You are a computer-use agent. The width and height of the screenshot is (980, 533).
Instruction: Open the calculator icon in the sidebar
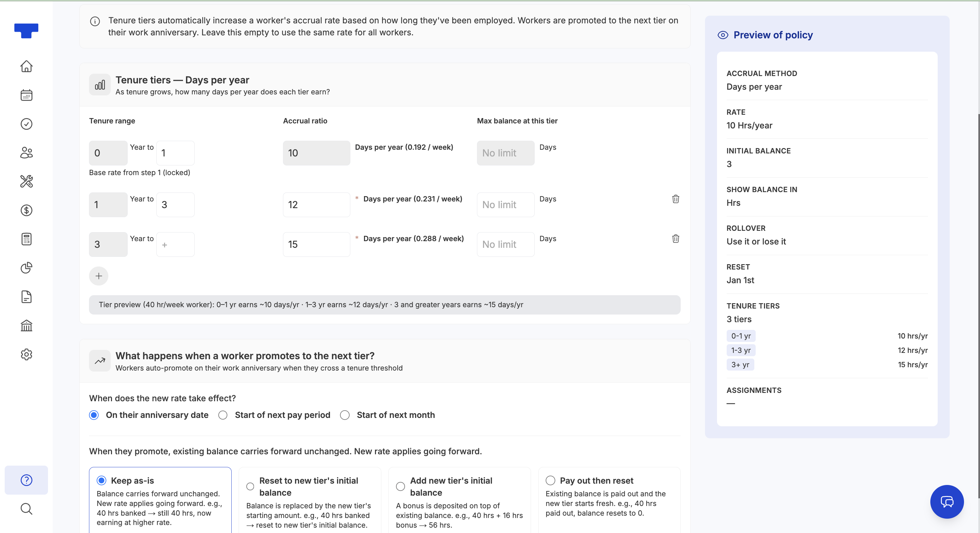[x=26, y=239]
